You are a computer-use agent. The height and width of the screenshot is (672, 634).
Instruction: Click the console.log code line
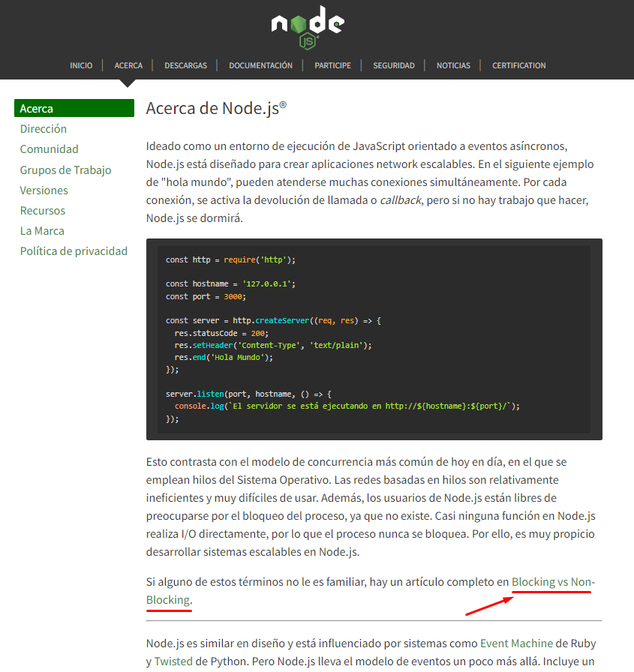pyautogui.click(x=347, y=406)
